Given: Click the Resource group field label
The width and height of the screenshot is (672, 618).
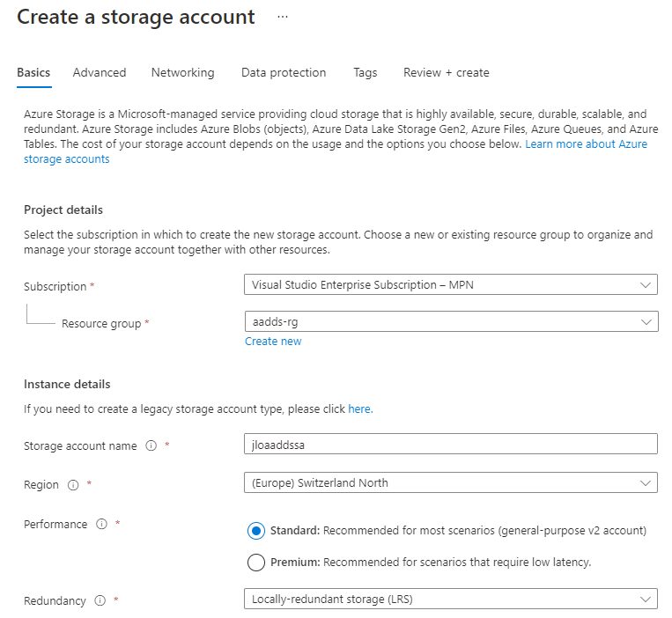Looking at the screenshot, I should 101,324.
